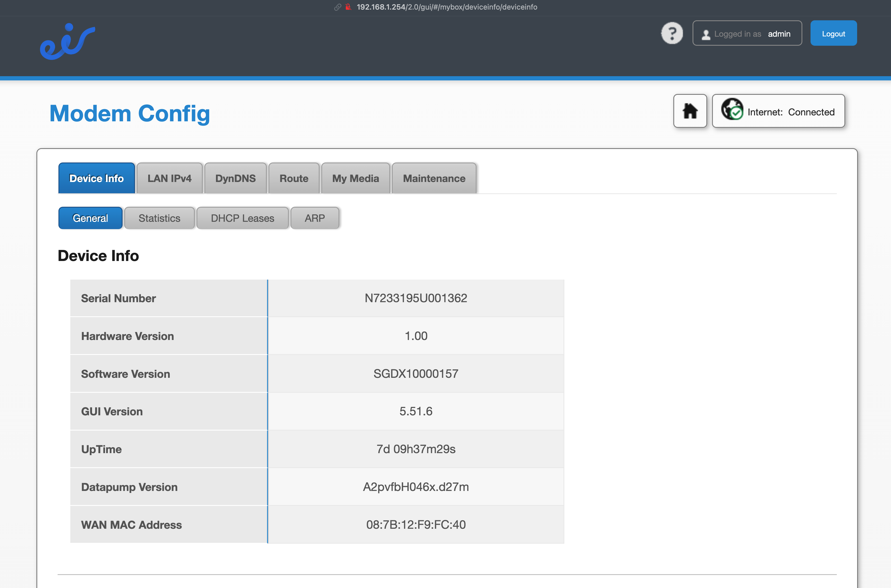Click the WAN MAC Address label
This screenshot has width=891, height=588.
pos(131,525)
